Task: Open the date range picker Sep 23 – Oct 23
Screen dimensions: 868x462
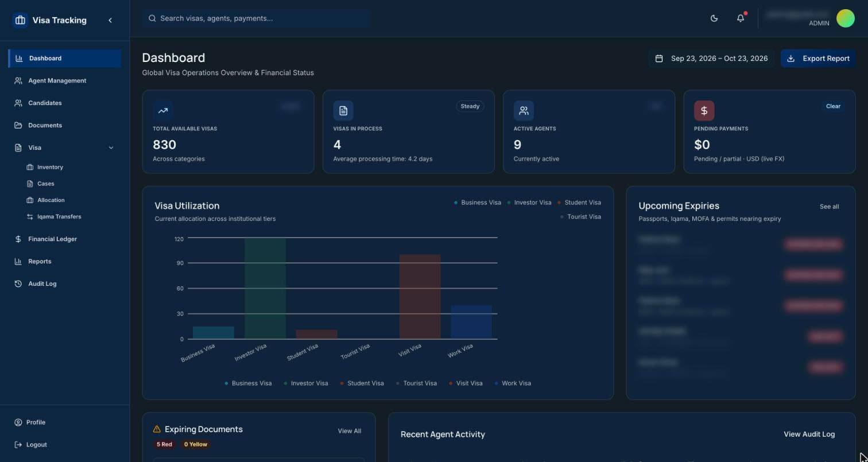Action: pyautogui.click(x=711, y=59)
